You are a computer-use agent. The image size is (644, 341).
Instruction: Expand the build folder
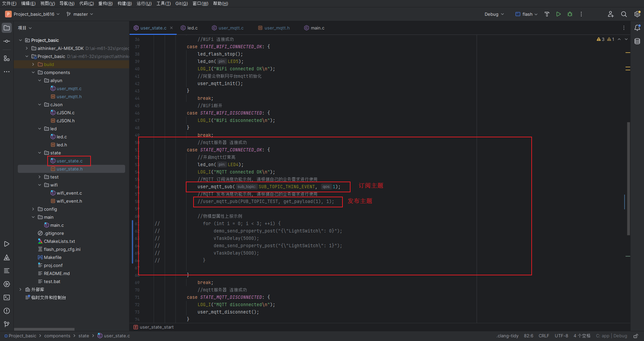(x=33, y=64)
